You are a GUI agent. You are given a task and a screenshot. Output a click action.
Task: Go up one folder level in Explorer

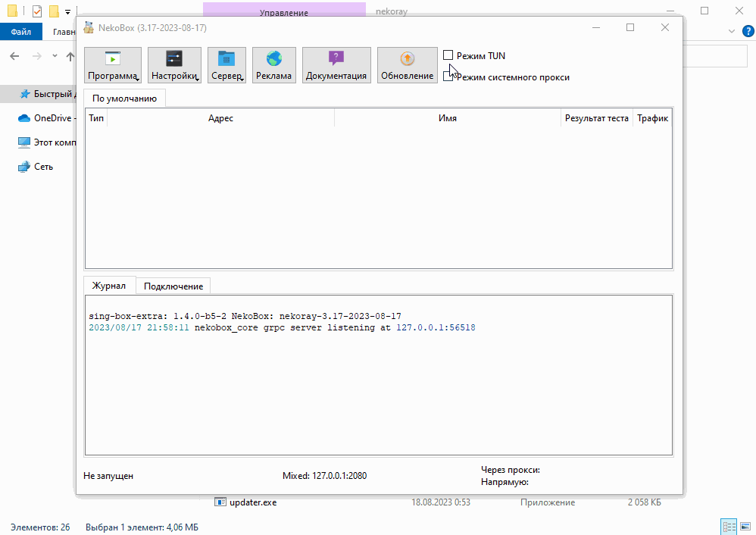click(70, 56)
